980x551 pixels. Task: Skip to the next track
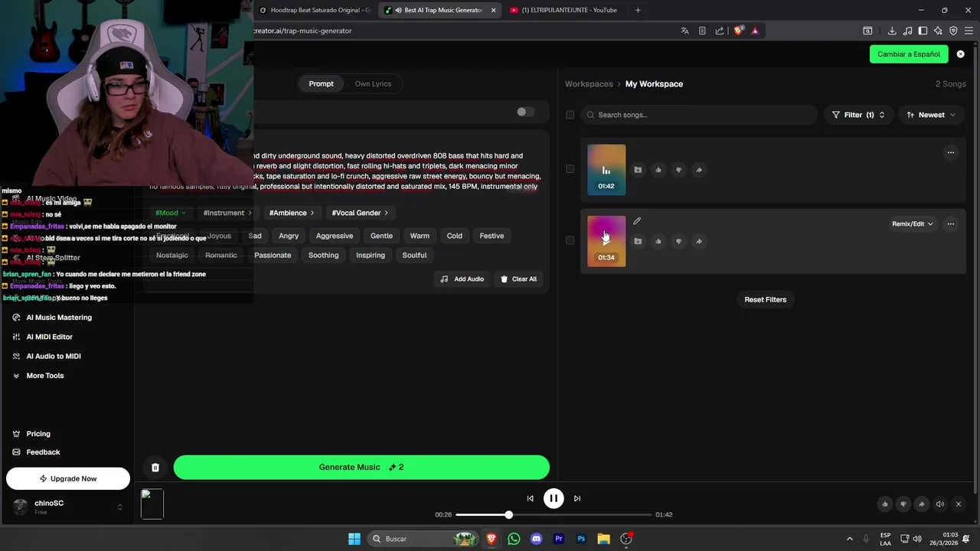pos(577,498)
